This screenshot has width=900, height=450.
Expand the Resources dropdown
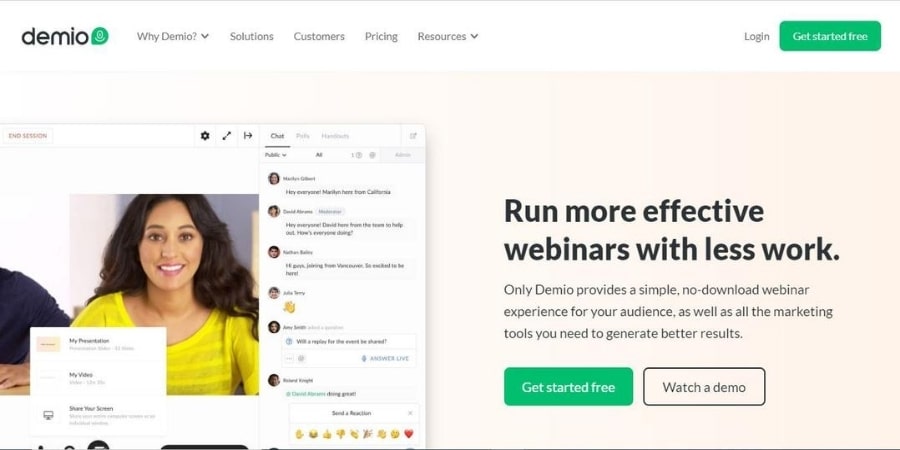[448, 36]
